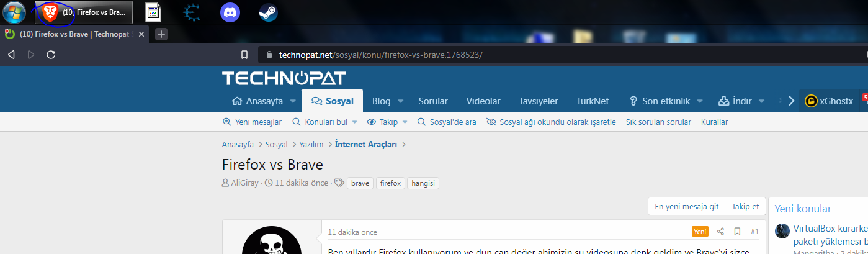Open the Yeni konular sidebar heading
The image size is (868, 254).
(803, 209)
